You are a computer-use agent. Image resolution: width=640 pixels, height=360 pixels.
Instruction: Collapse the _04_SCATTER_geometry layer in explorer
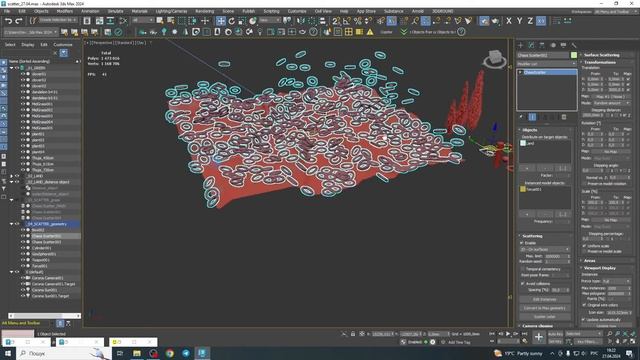coord(11,224)
